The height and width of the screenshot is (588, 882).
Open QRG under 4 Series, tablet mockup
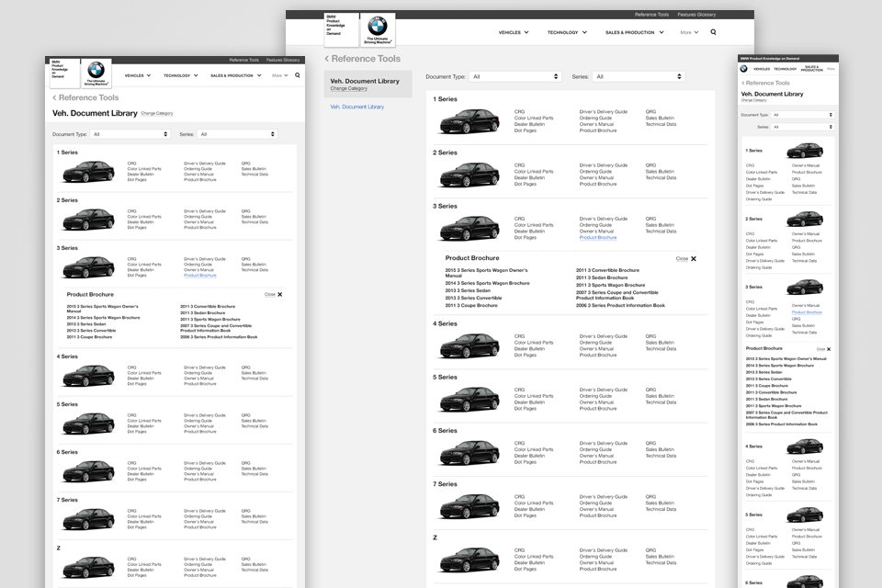point(246,367)
